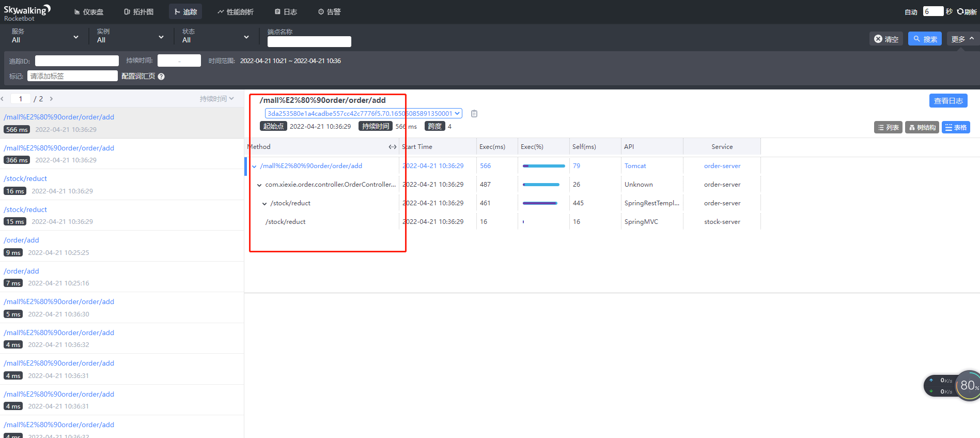Click the OrderController Exec% progress bar
The width and height of the screenshot is (980, 438).
tap(541, 185)
